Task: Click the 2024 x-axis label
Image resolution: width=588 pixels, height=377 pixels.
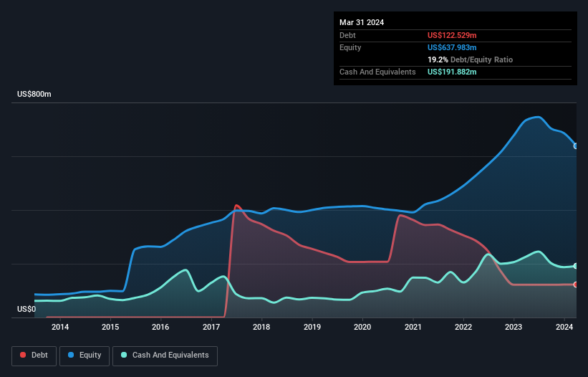Action: (x=564, y=327)
